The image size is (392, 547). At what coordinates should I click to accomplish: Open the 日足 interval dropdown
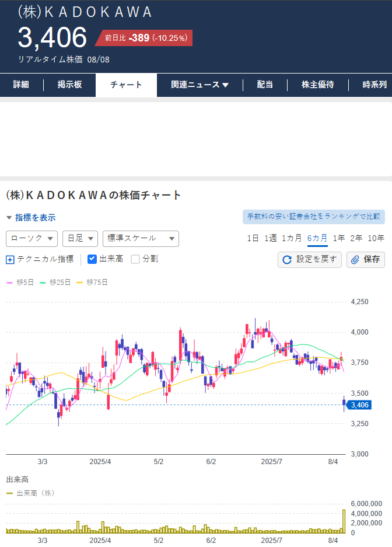click(x=80, y=239)
